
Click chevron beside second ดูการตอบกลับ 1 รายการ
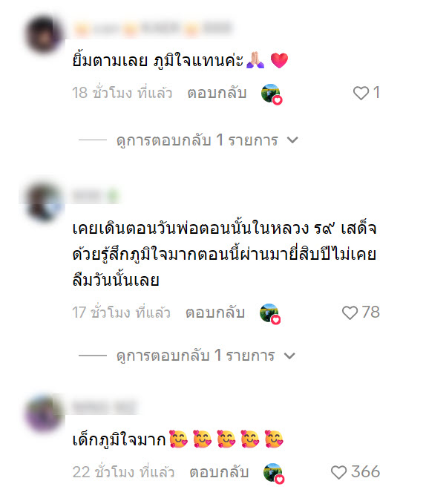pyautogui.click(x=289, y=356)
